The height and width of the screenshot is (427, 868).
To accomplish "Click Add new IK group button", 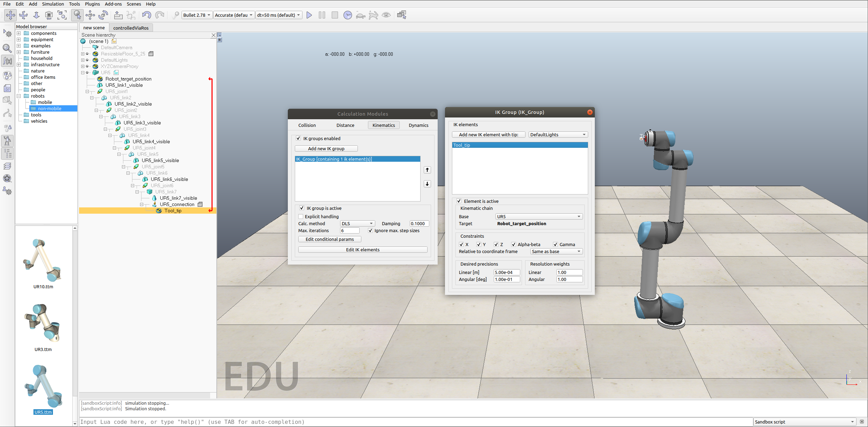I will click(326, 148).
